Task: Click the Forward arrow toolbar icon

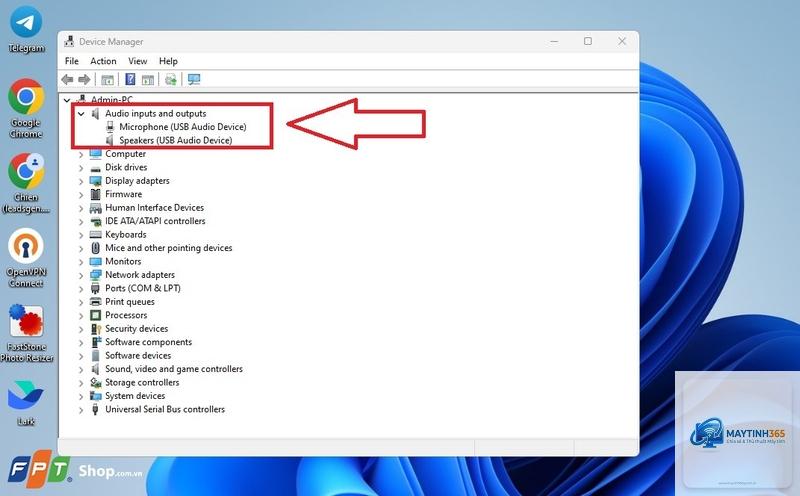Action: (x=84, y=80)
